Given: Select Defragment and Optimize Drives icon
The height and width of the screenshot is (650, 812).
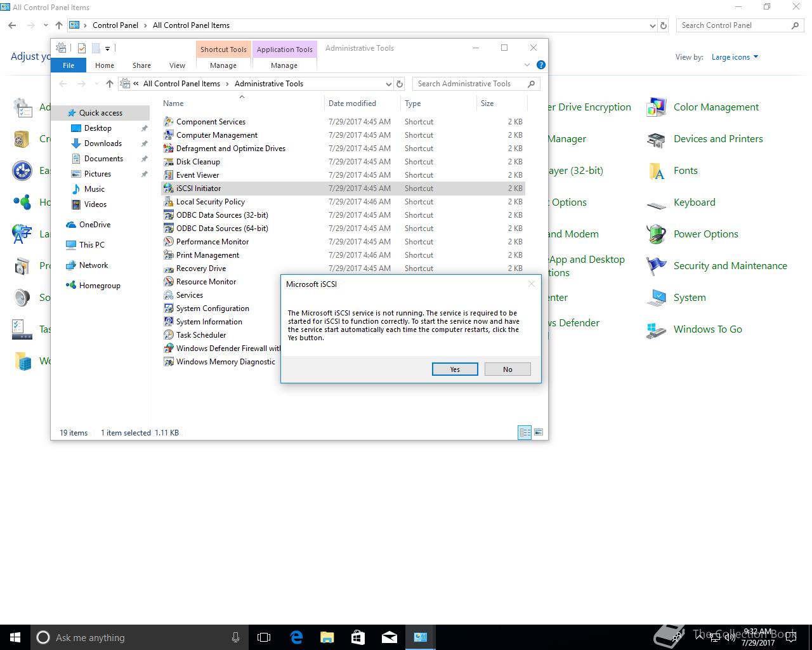Looking at the screenshot, I should pos(168,148).
